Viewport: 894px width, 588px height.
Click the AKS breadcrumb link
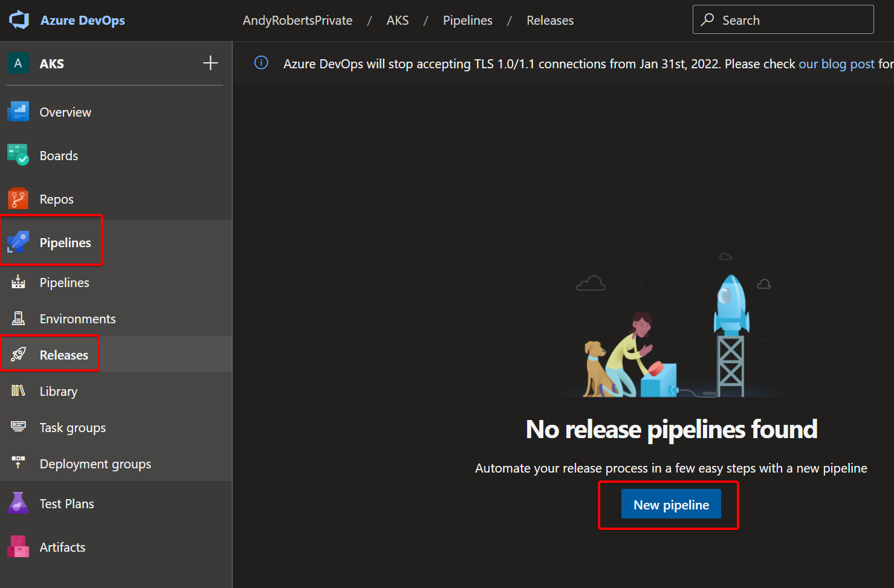[398, 21]
